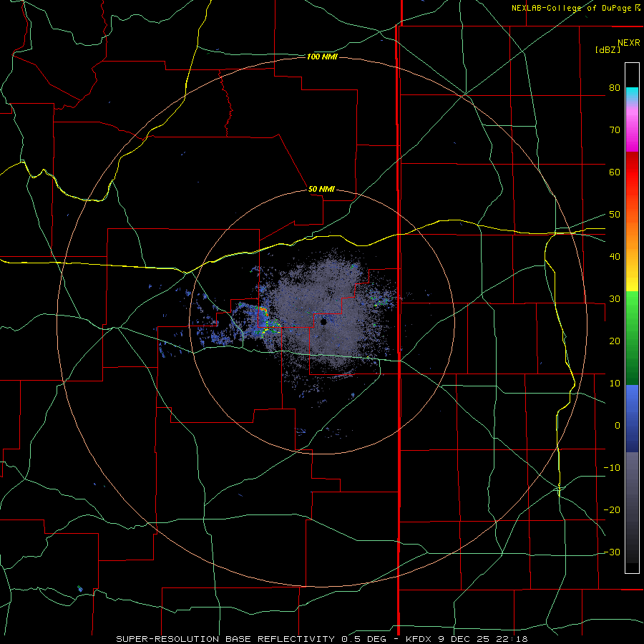Click the NEXR label near the legend
This screenshot has height=644, width=644.
coord(628,43)
